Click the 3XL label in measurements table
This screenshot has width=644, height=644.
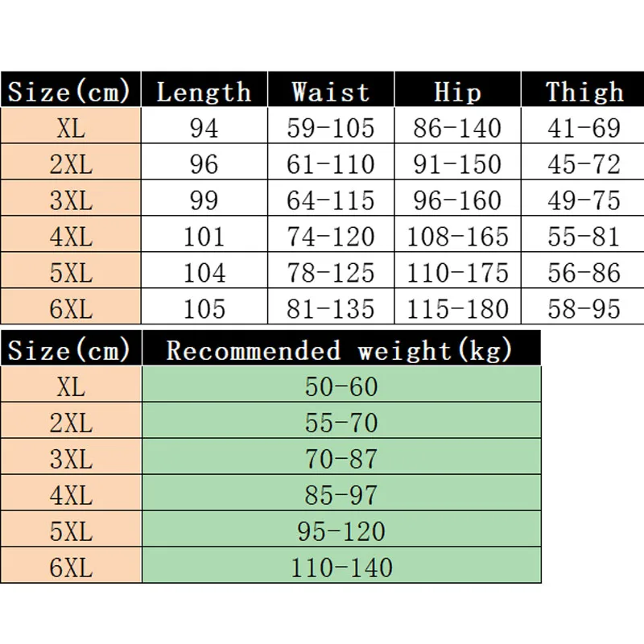tap(71, 198)
